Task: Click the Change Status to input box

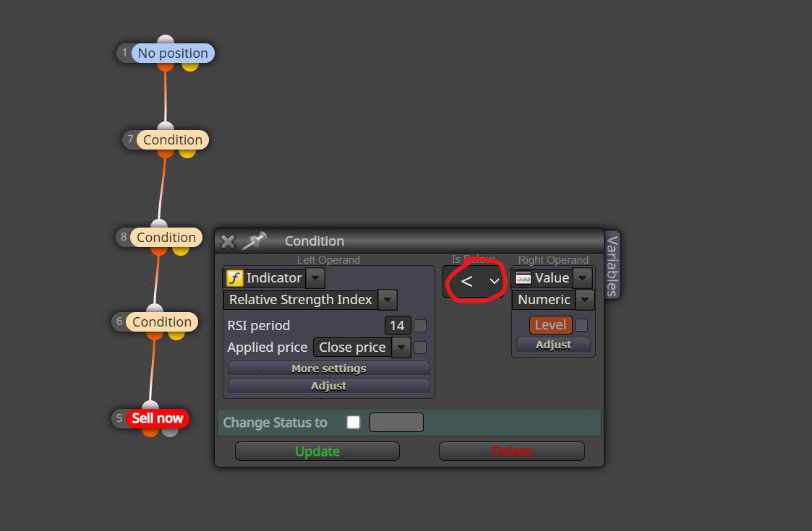Action: pos(396,423)
